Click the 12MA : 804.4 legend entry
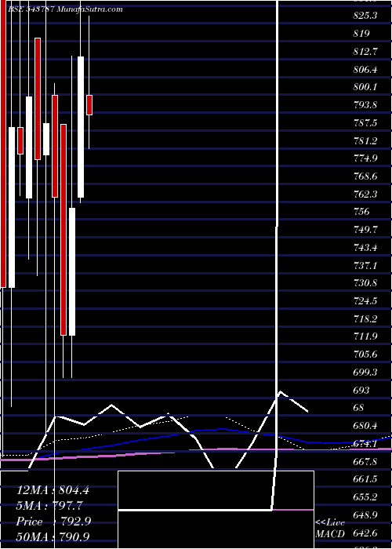Image resolution: width=392 pixels, height=549 pixels. point(53,490)
